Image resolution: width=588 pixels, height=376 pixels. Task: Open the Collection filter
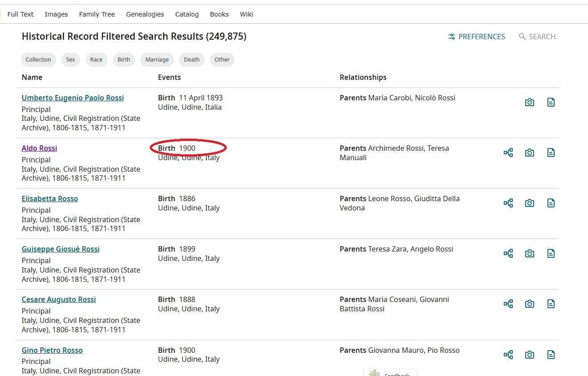pyautogui.click(x=38, y=60)
